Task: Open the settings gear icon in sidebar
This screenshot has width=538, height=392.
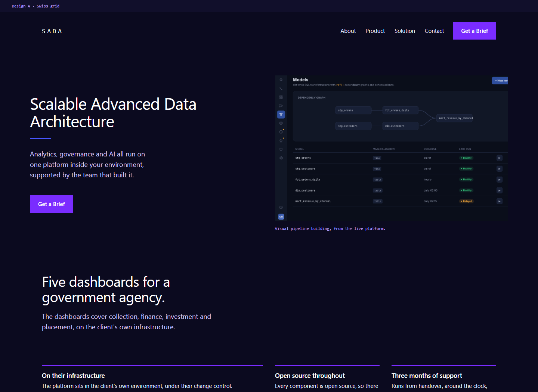Action: click(281, 158)
